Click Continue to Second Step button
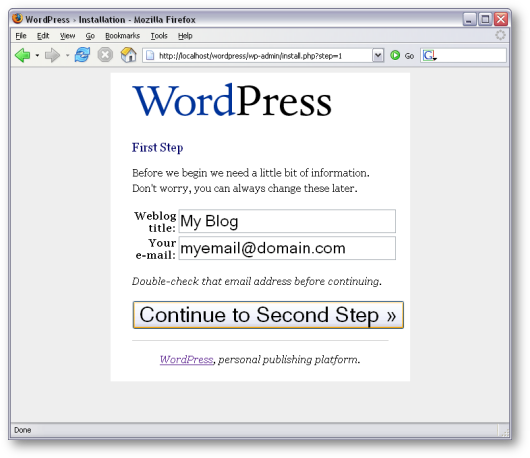Viewport: 530px width, 458px height. (268, 315)
